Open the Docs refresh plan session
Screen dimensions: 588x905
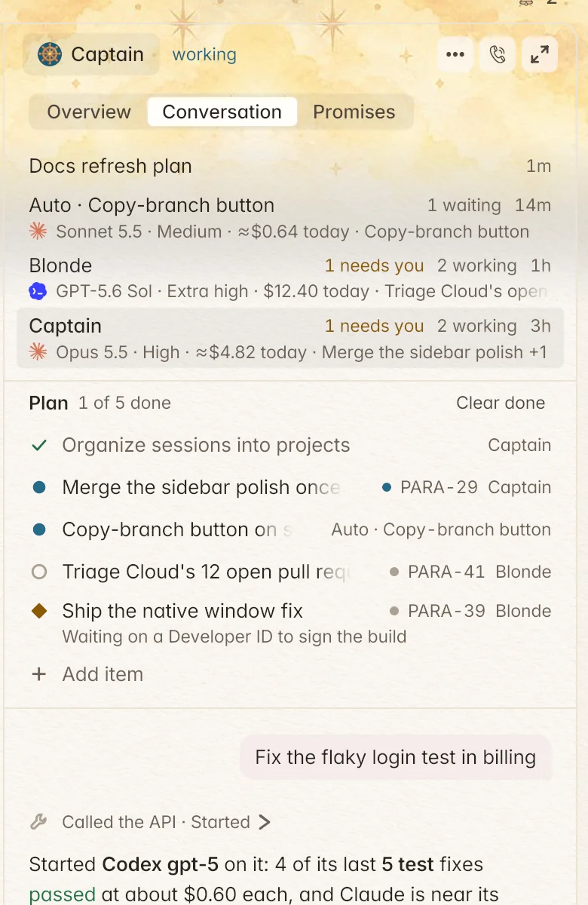[x=290, y=166]
